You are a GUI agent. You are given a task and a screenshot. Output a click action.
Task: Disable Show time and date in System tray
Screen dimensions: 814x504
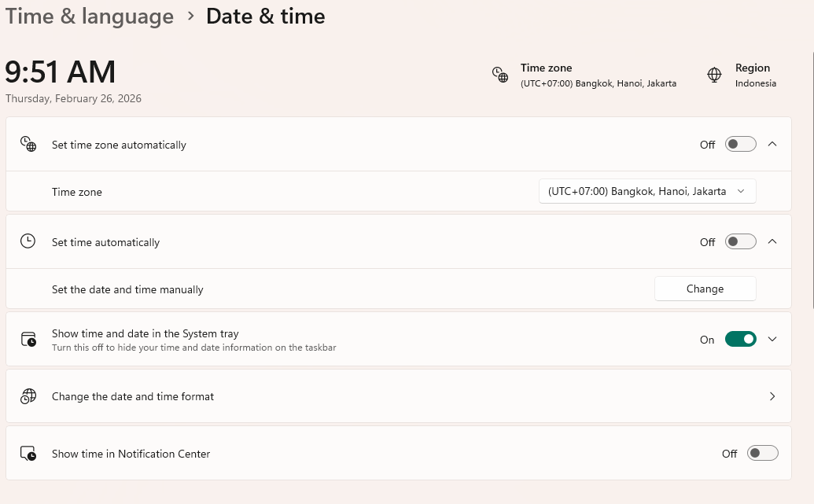(x=740, y=340)
